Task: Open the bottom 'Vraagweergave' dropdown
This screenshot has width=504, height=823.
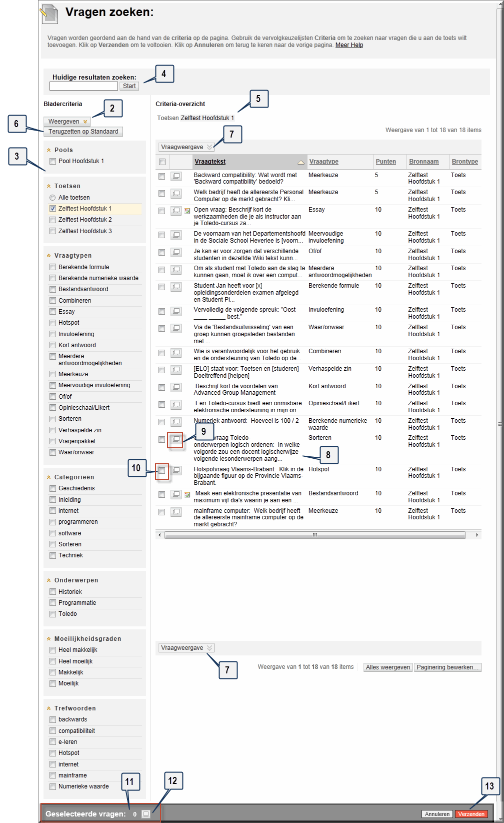Action: point(186,648)
